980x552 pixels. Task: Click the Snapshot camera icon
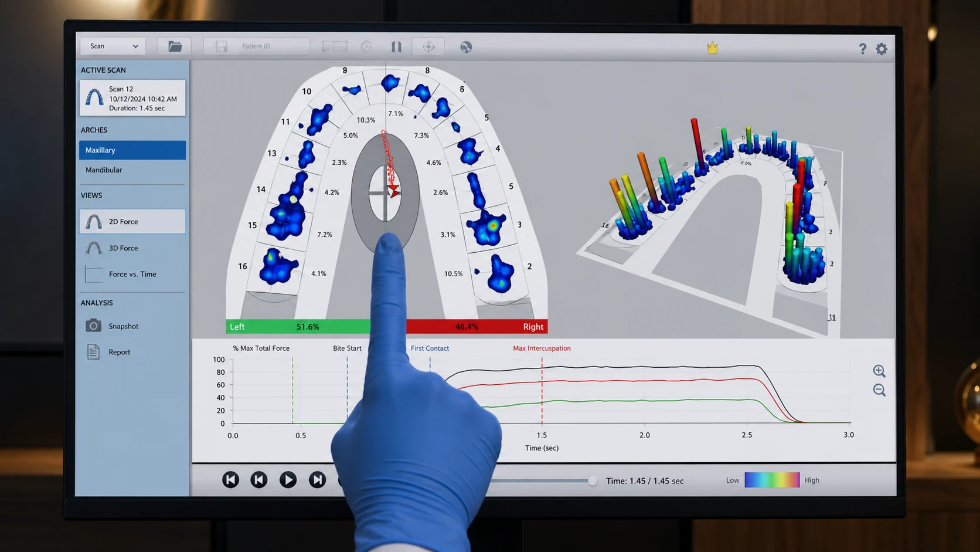pos(93,326)
